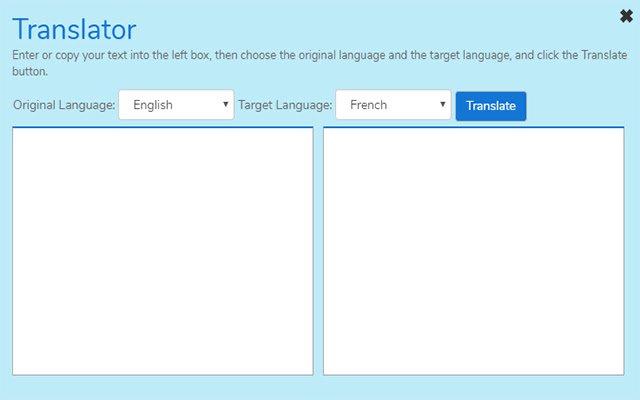Screen dimensions: 640x400
Task: Click the 'Original Language:' label
Action: click(x=64, y=105)
